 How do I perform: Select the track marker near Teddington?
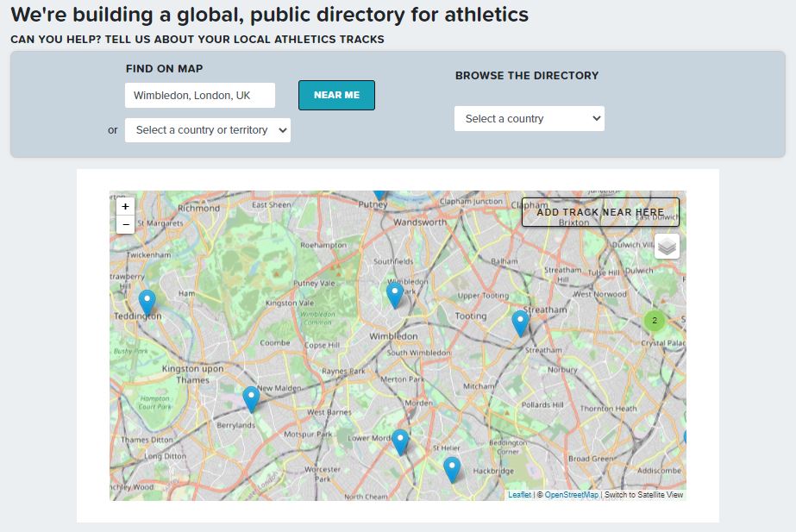(147, 303)
